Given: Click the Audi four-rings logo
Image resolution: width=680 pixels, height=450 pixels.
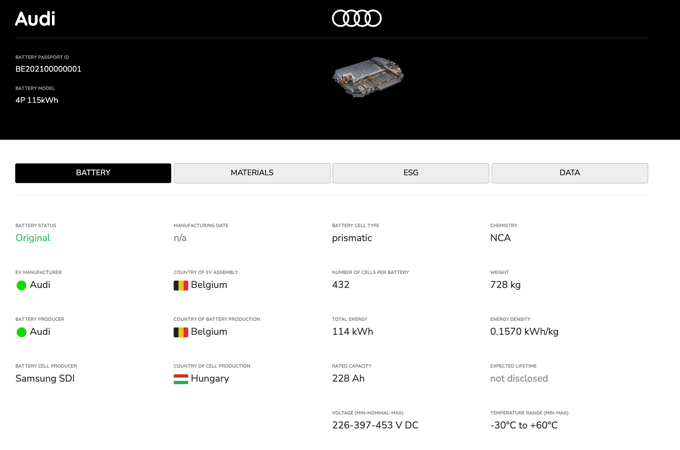Looking at the screenshot, I should [356, 18].
